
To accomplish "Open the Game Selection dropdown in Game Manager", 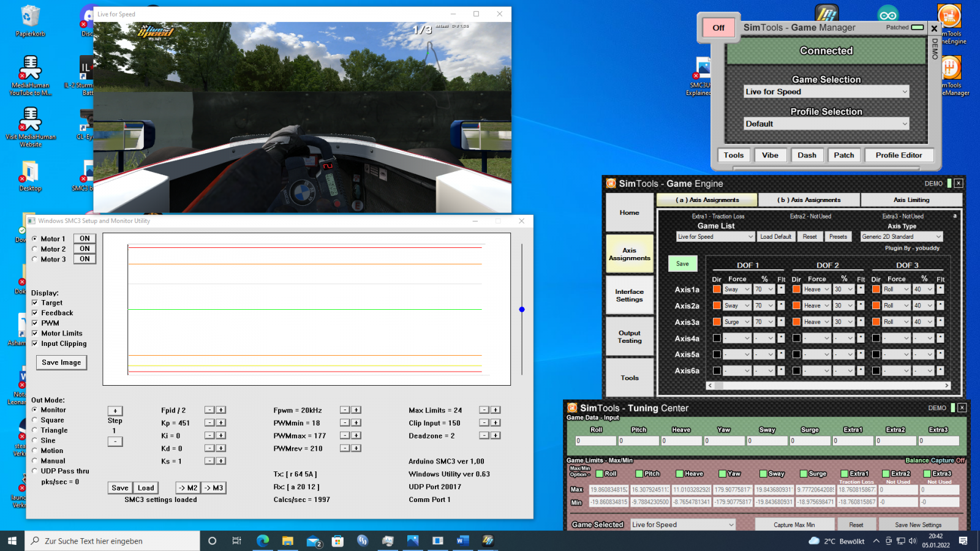I will click(x=826, y=91).
